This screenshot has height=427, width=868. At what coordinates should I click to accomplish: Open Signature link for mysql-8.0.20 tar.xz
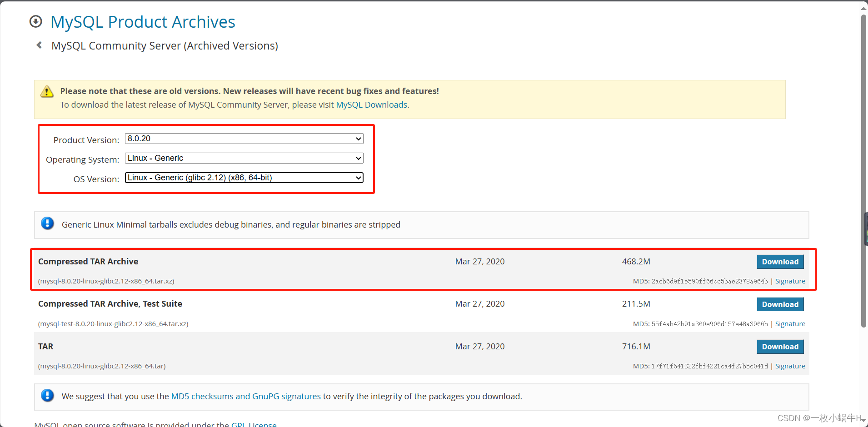coord(790,281)
